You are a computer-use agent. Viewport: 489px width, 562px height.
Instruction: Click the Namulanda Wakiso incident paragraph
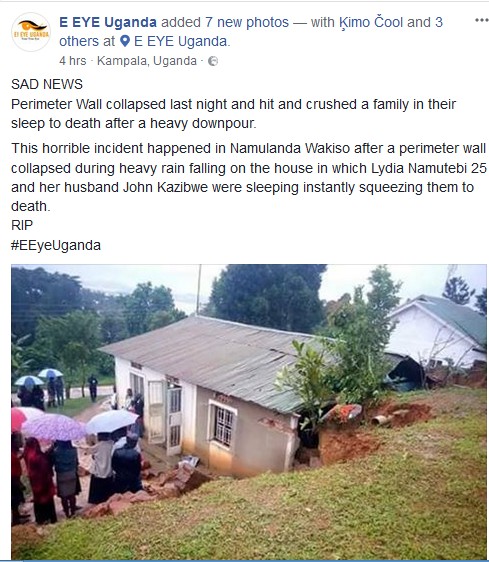point(249,177)
